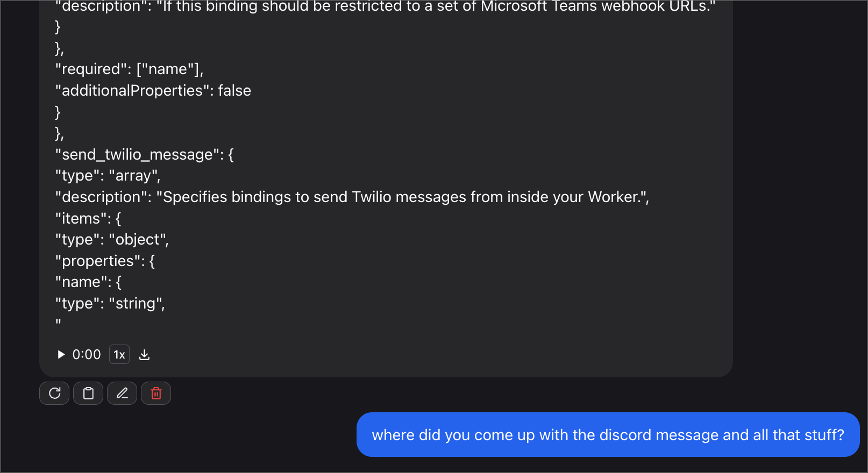Click the Twilio messages description line

352,197
